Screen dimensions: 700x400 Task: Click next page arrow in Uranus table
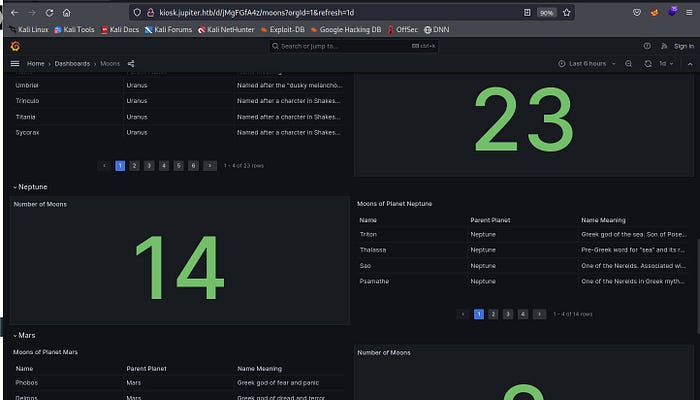point(210,166)
